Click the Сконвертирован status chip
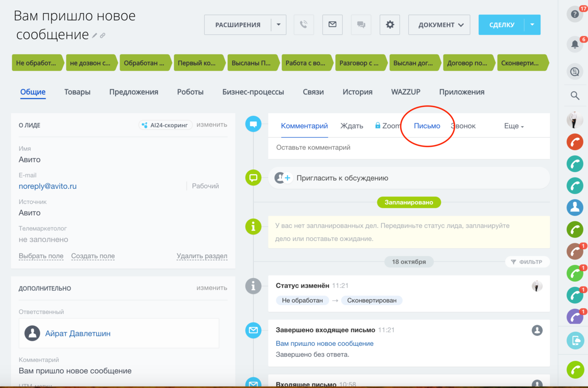The width and height of the screenshot is (588, 388). [x=372, y=300]
